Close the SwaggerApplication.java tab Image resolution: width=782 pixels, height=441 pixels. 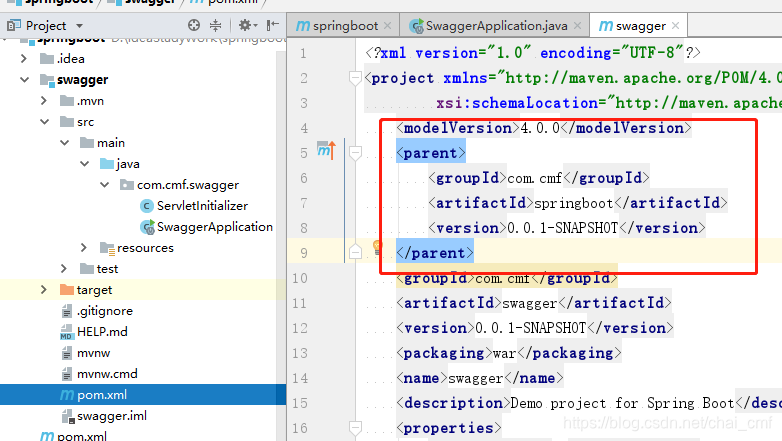pyautogui.click(x=578, y=25)
